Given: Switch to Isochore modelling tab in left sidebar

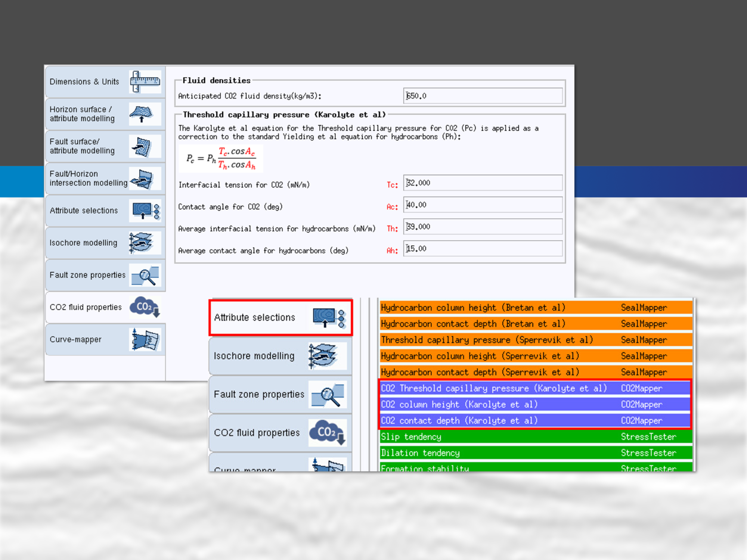Looking at the screenshot, I should coord(105,243).
